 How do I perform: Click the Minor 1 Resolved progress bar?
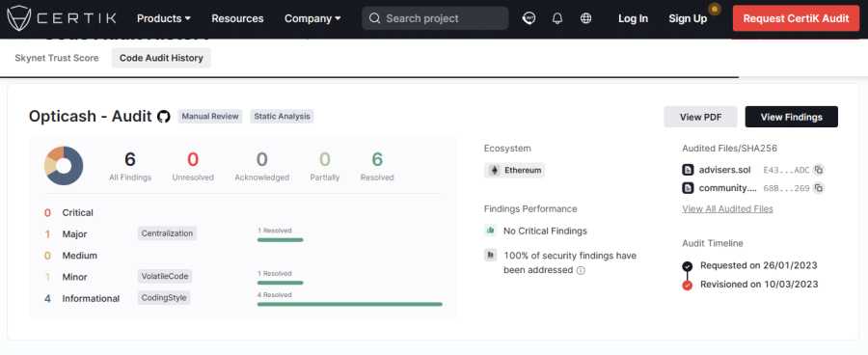280,283
